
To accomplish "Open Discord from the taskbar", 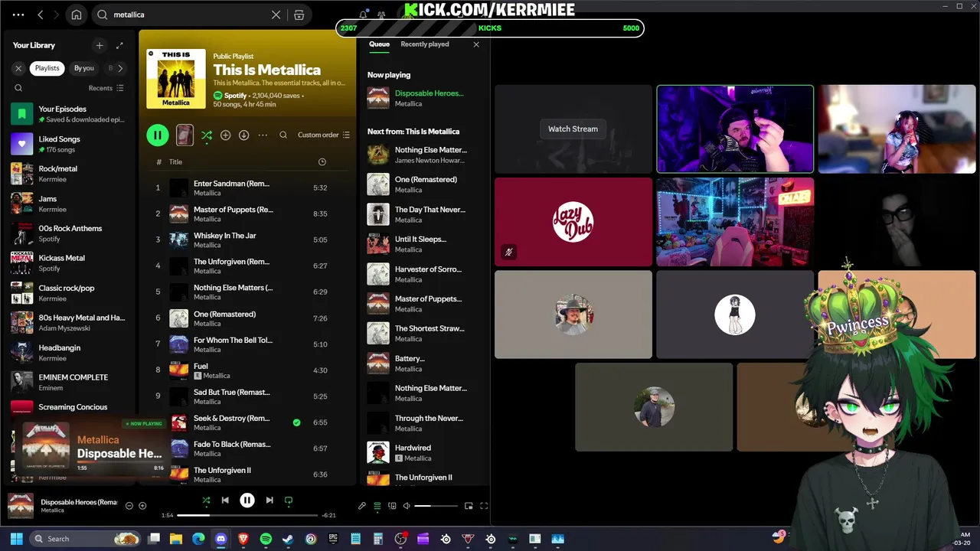I will (220, 539).
